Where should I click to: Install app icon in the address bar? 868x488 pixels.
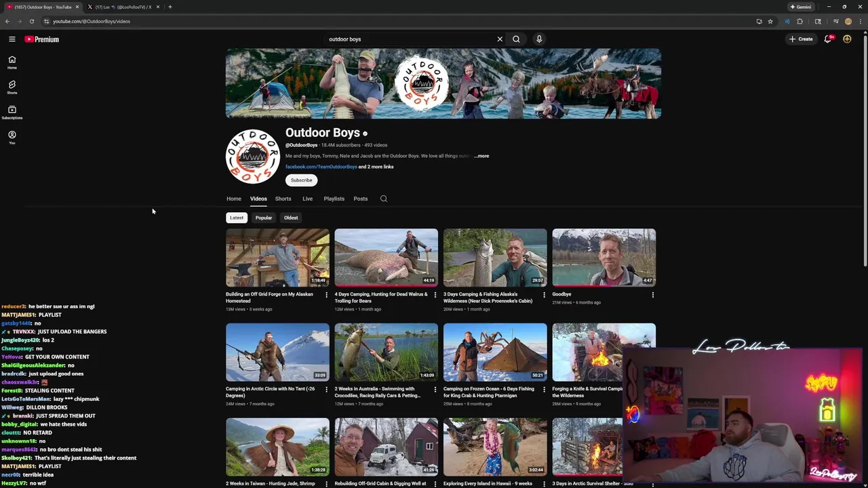(x=759, y=21)
